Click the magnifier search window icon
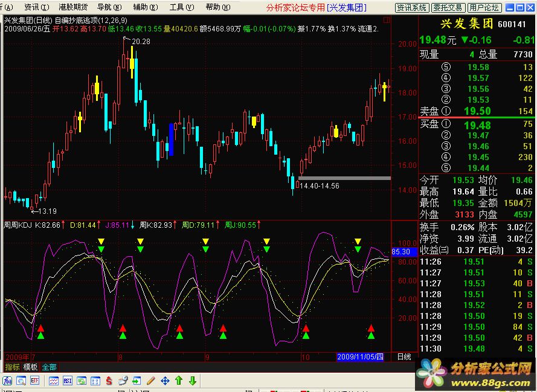Screen dimensions: 537x392 21,381
